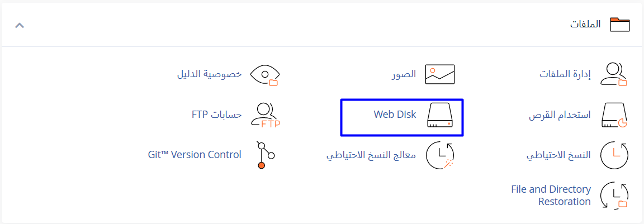Click the Directory Privacy eye icon
This screenshot has width=644, height=224.
pos(264,74)
